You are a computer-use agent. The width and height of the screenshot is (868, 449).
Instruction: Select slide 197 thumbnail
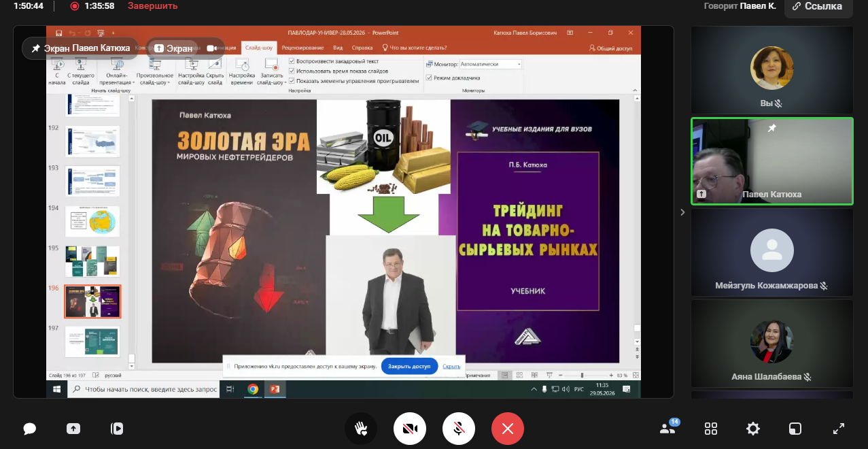(x=92, y=342)
